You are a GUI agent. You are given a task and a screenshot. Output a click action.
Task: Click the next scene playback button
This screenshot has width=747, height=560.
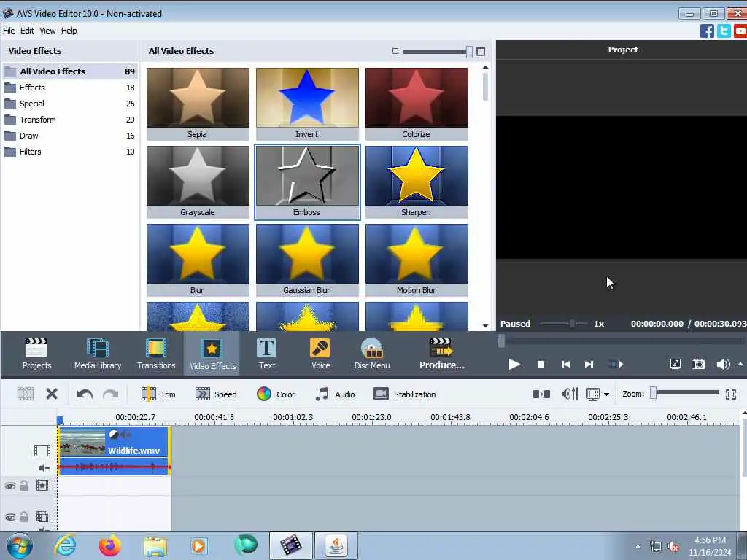(616, 365)
